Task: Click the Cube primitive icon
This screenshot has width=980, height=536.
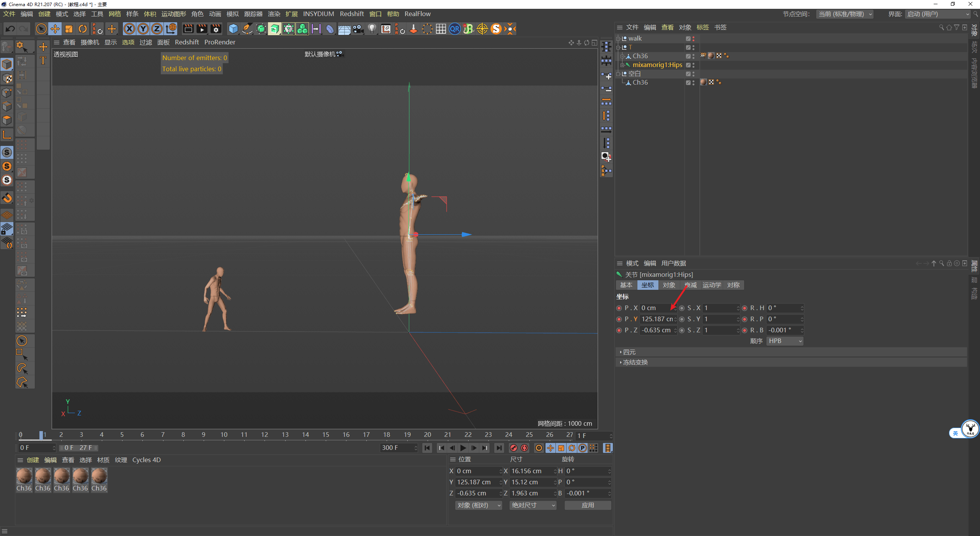Action: (233, 29)
